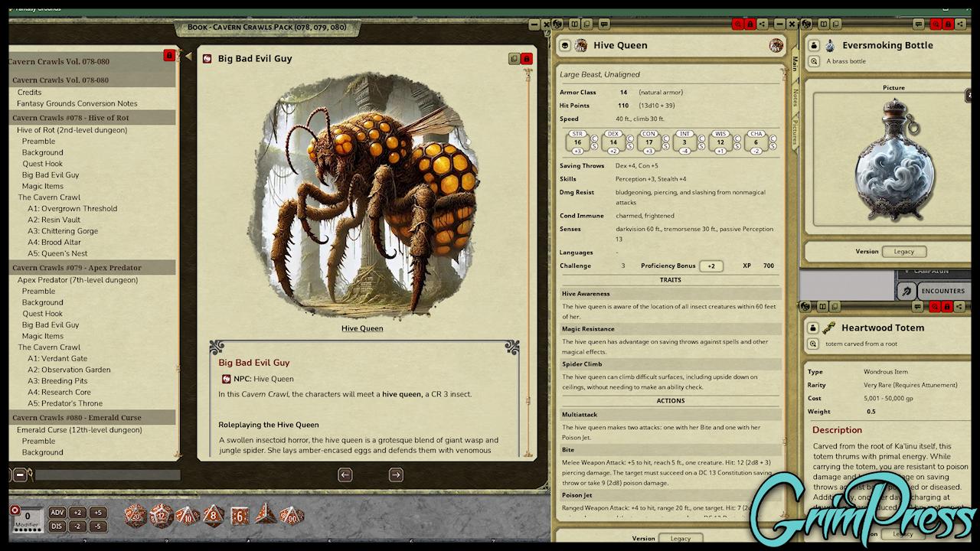Collapse the index with the minus button
Screen dimensions: 980x551
coord(20,475)
